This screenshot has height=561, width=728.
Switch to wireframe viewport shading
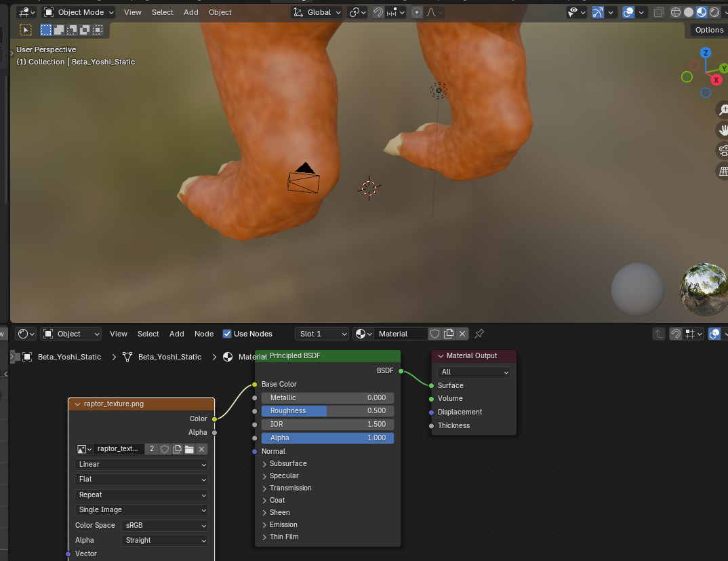tap(676, 12)
